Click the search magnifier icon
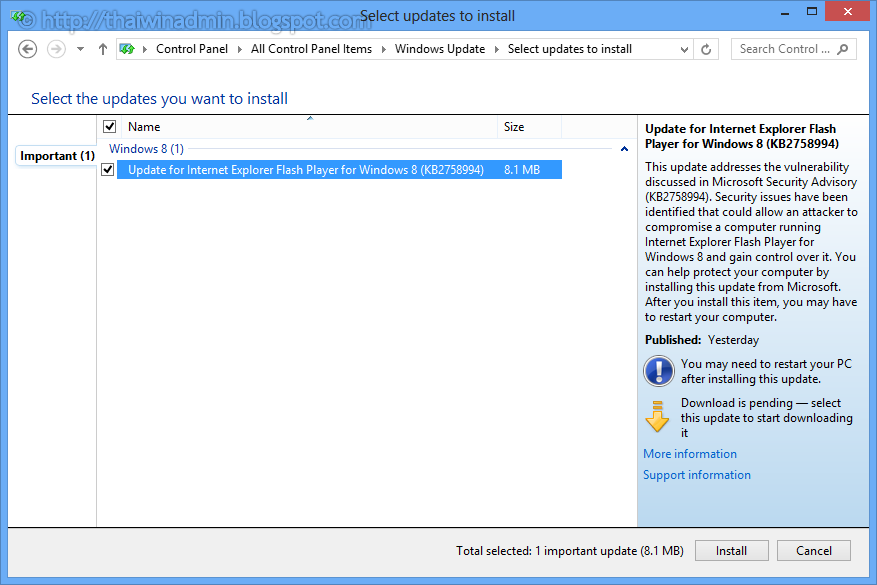Image resolution: width=877 pixels, height=585 pixels. [x=843, y=49]
